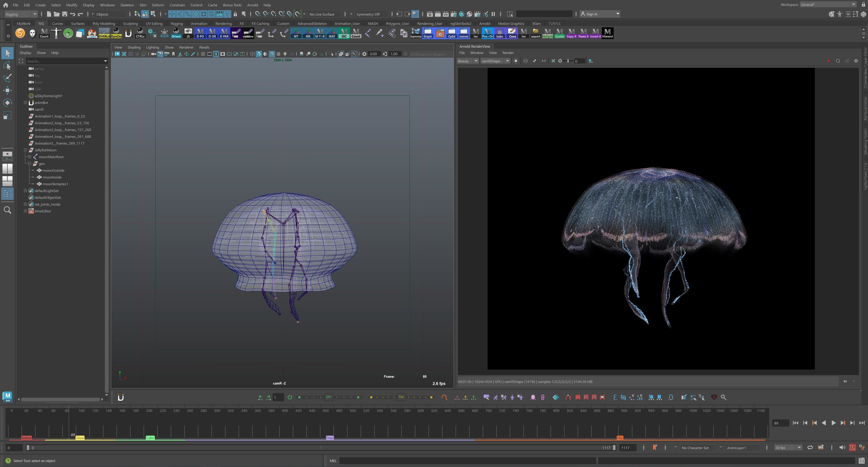
Task: Open the Workspace General dropdown
Action: pyautogui.click(x=828, y=4)
